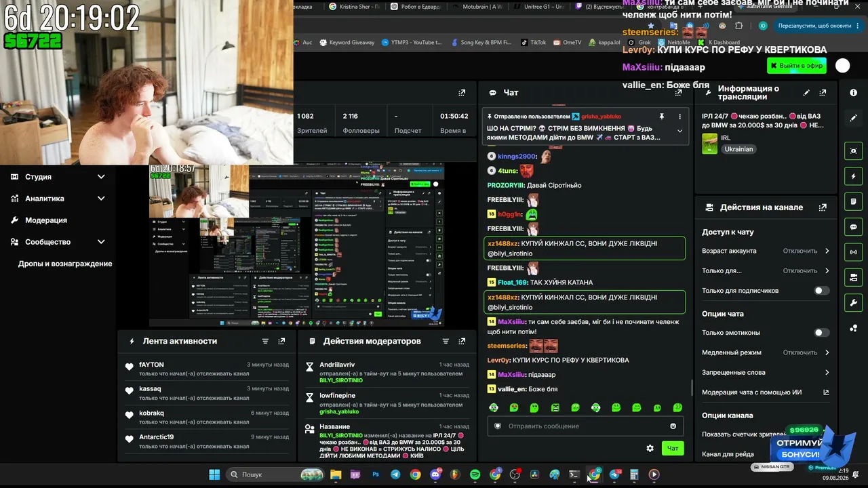Click Antarctic19 in activity feed
The image size is (868, 488).
(x=156, y=438)
